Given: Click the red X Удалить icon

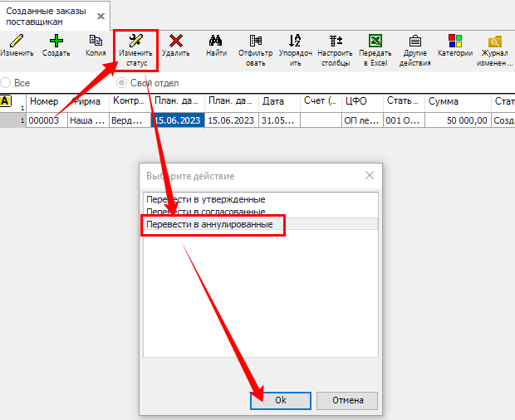Looking at the screenshot, I should 175,42.
